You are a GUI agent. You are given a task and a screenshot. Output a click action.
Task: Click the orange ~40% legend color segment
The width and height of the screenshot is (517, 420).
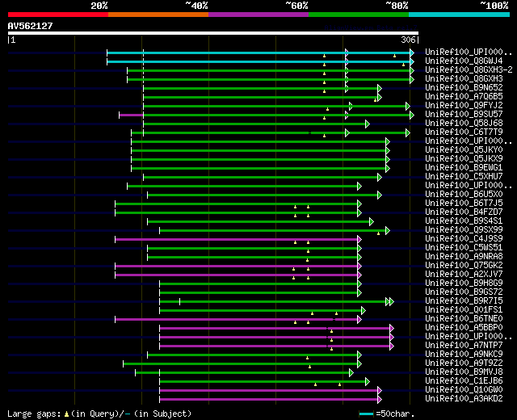pyautogui.click(x=158, y=15)
